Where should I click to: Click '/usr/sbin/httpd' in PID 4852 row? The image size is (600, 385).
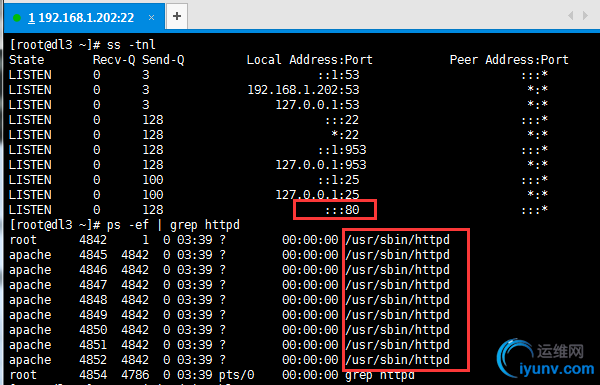click(398, 360)
